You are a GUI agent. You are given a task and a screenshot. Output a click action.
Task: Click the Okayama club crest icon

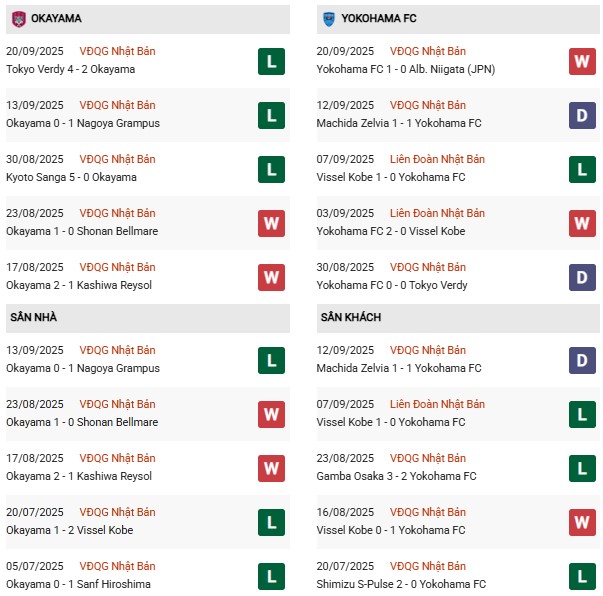(x=19, y=19)
